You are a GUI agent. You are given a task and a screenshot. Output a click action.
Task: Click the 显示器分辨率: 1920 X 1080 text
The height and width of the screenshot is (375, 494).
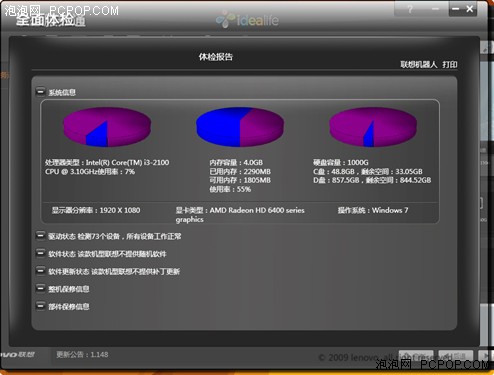point(96,210)
